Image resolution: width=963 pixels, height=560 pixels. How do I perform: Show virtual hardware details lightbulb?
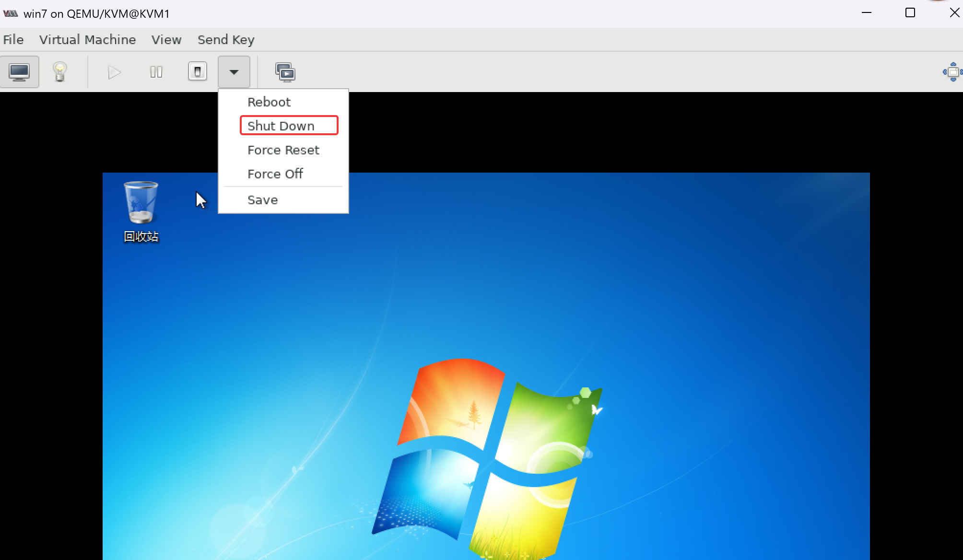tap(60, 72)
